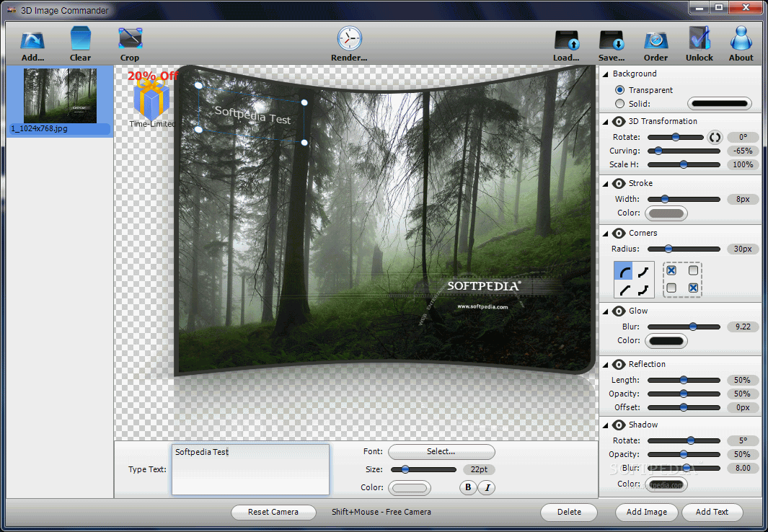Click the 20% Off gift box icon
768x532 pixels.
click(x=152, y=99)
